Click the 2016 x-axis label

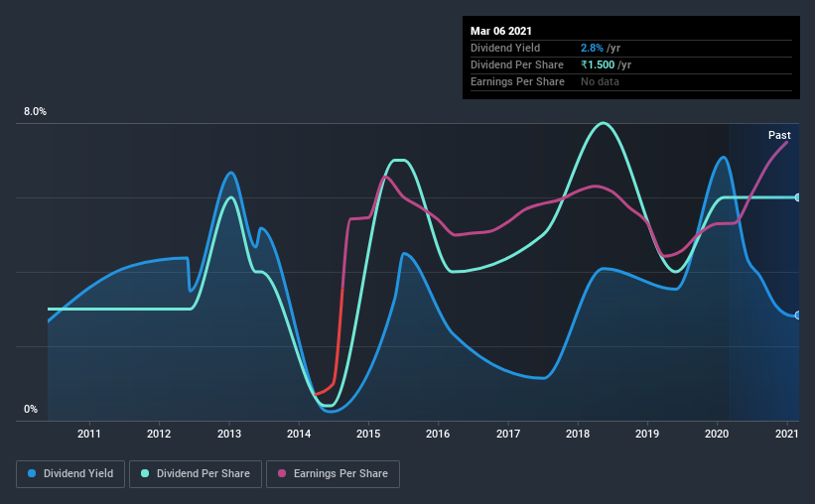point(438,434)
